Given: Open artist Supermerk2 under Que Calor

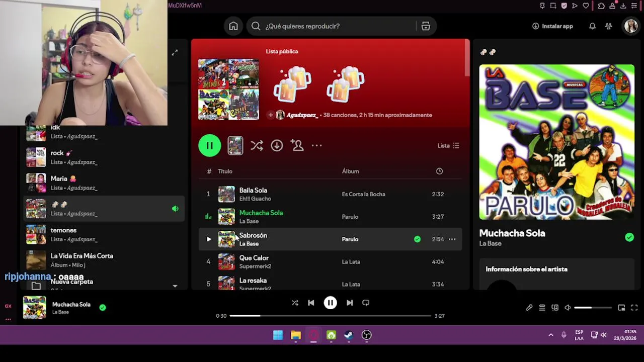Looking at the screenshot, I should click(255, 266).
